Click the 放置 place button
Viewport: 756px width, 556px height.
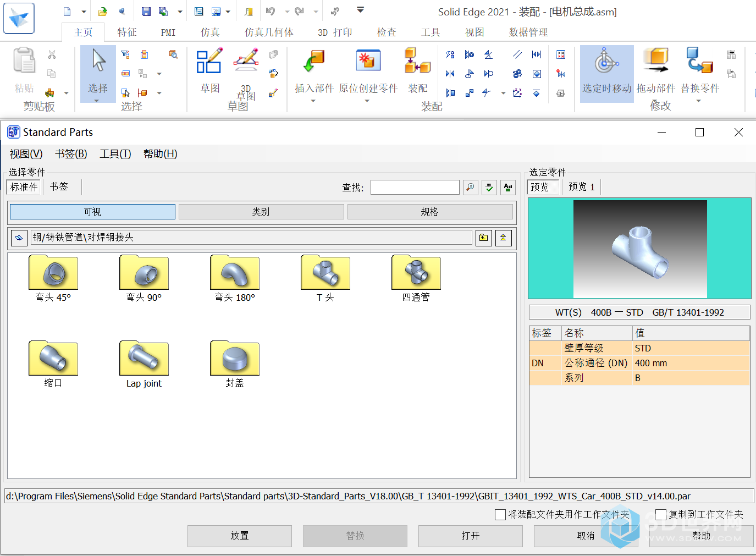240,536
